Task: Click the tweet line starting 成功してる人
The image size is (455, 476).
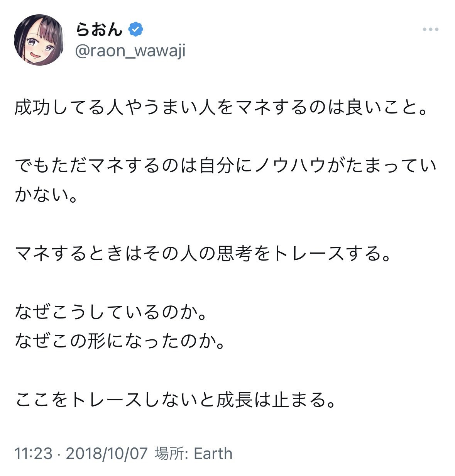Action: (x=221, y=108)
